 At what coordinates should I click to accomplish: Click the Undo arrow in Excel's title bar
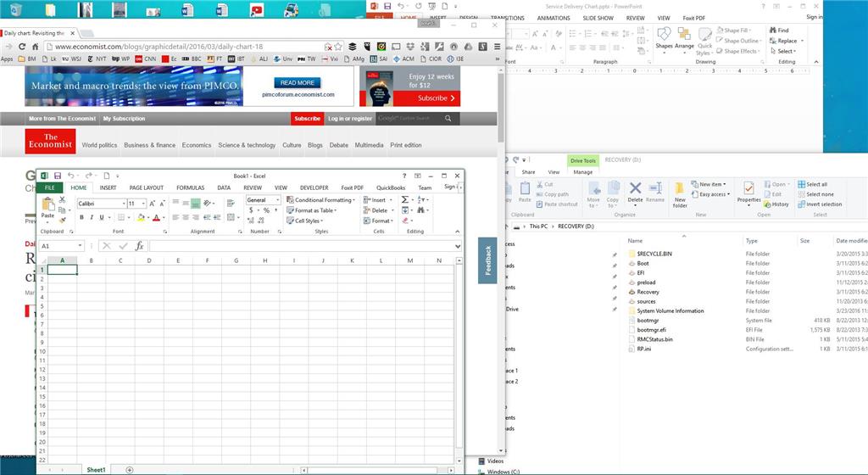click(x=71, y=176)
